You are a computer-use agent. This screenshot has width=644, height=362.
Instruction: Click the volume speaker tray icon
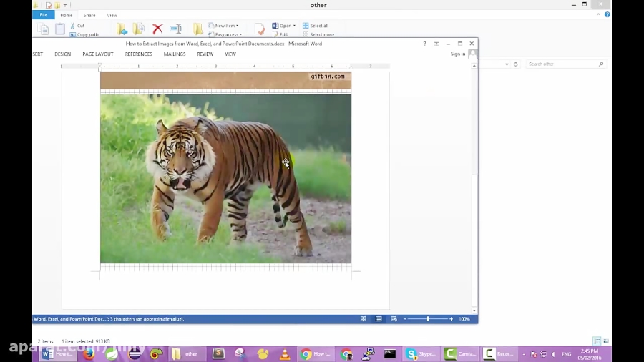click(x=553, y=354)
